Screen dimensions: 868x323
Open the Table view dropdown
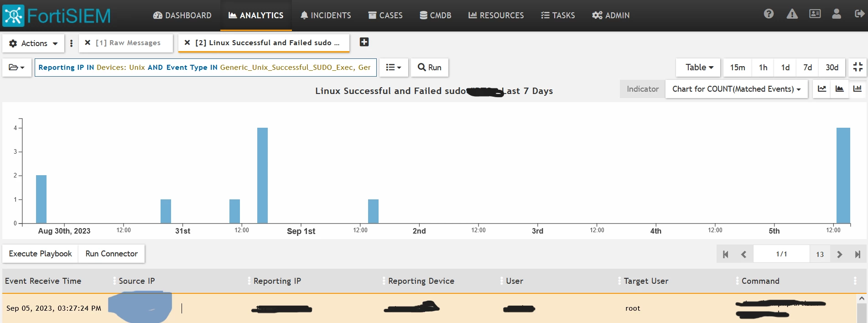[x=698, y=68]
